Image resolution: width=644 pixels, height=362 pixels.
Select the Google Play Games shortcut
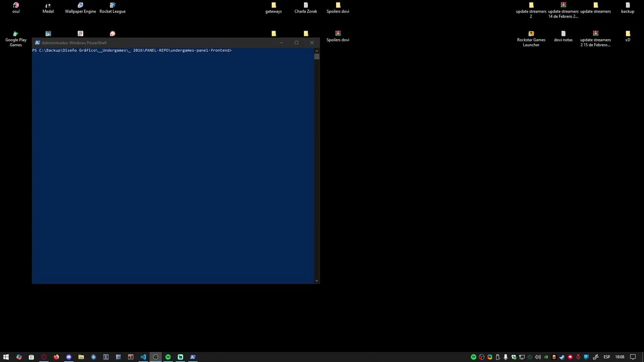pyautogui.click(x=16, y=39)
